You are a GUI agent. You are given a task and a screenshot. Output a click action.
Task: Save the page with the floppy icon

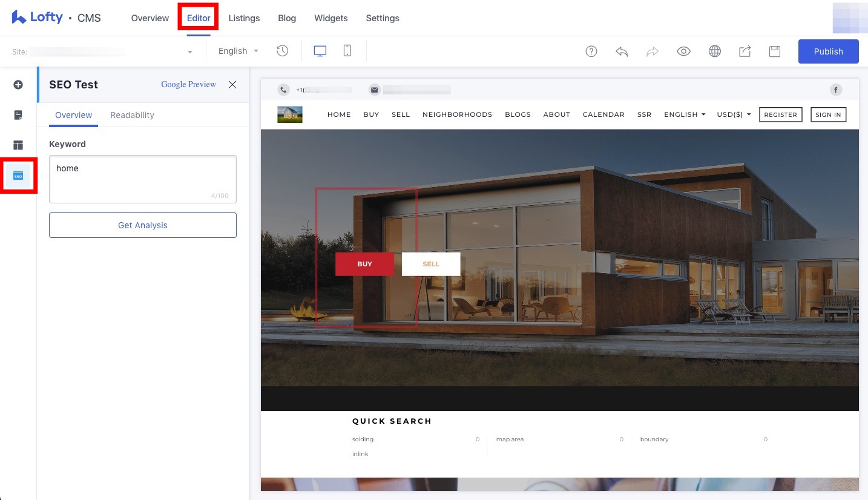(775, 51)
